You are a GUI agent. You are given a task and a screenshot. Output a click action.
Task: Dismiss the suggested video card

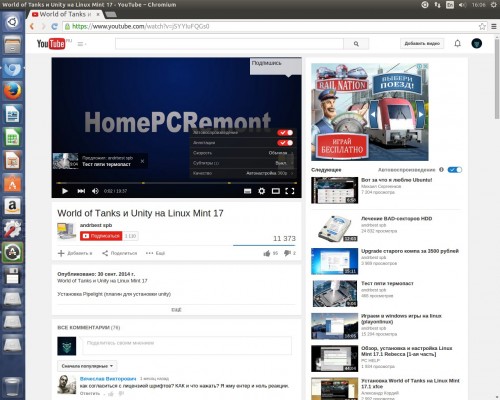pyautogui.click(x=142, y=161)
